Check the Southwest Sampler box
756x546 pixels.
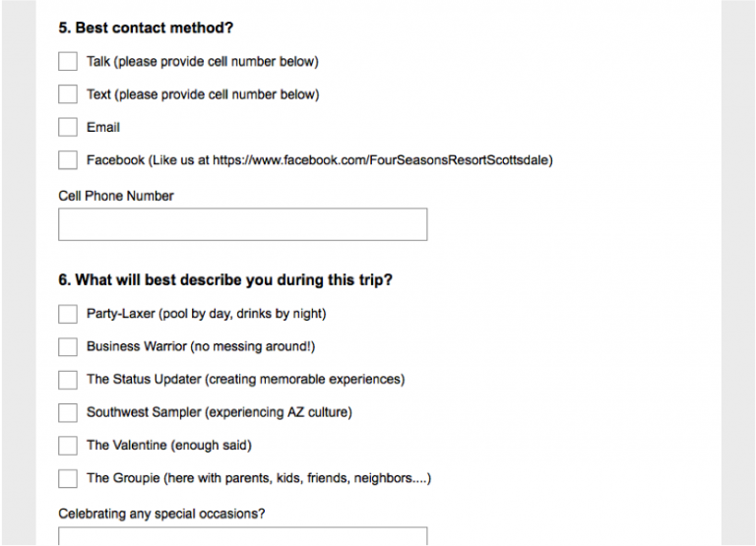68,412
